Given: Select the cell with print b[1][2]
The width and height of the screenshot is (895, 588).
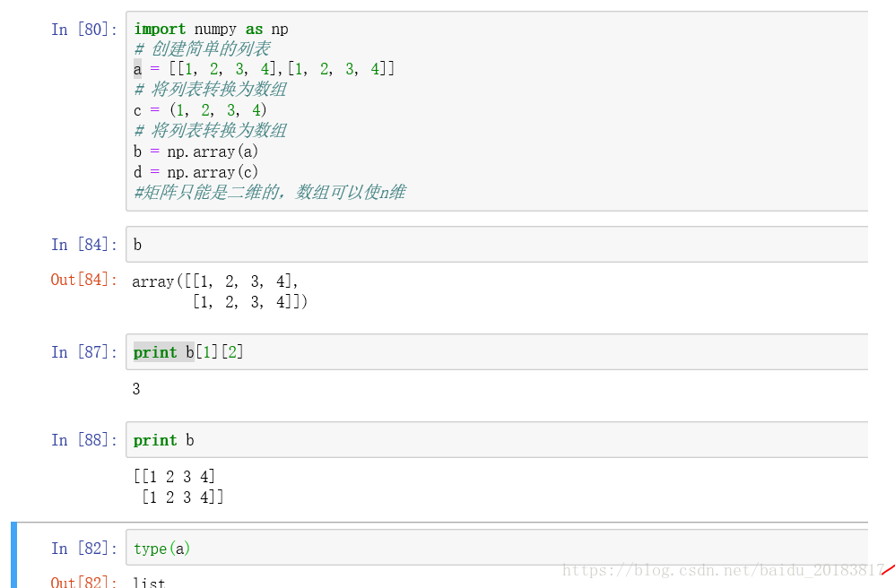Looking at the screenshot, I should point(497,352).
